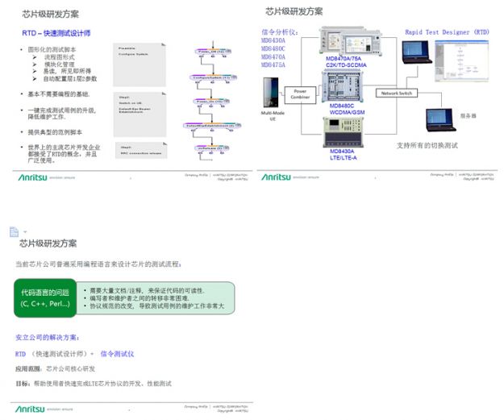Click the MD8470A/75A C2K/TD-SCDMA caption
Image resolution: width=504 pixels, height=420 pixels.
pos(346,62)
